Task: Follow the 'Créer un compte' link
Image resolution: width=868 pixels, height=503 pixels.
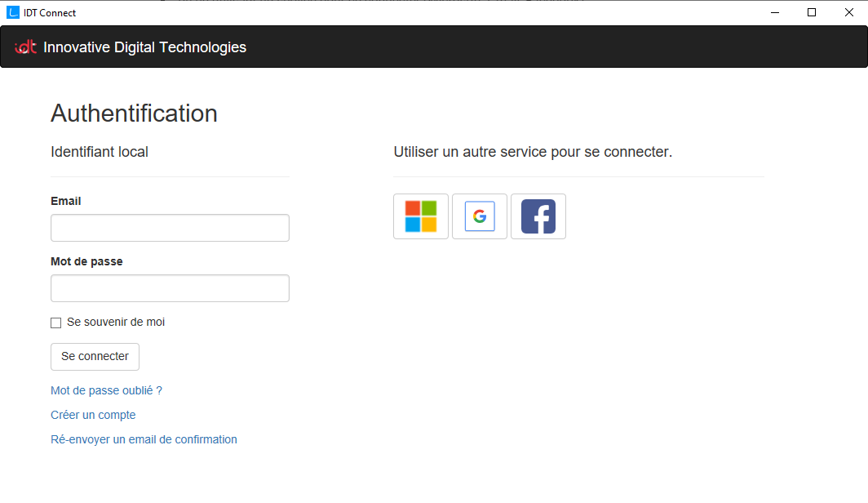Action: (x=93, y=415)
